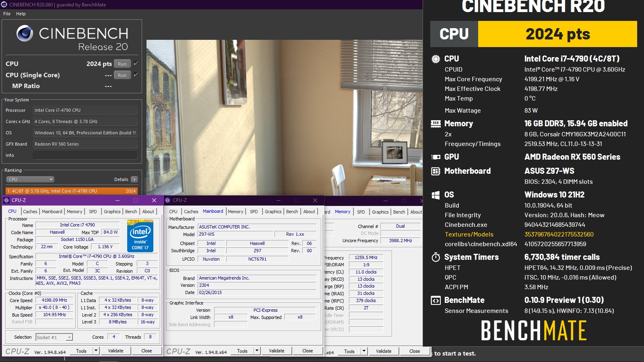Close the first CPU-Z window with X
Screen dimensions: 644x362
(154, 200)
